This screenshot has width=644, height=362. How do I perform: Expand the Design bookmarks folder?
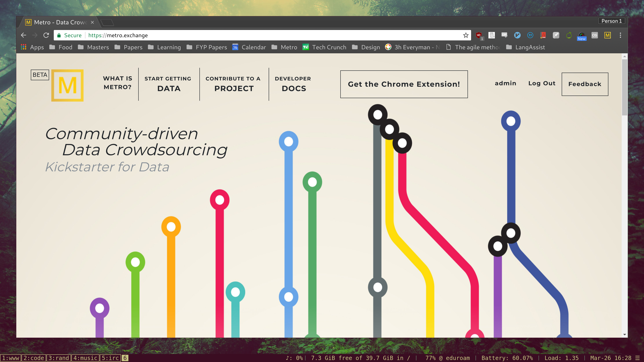click(x=366, y=47)
